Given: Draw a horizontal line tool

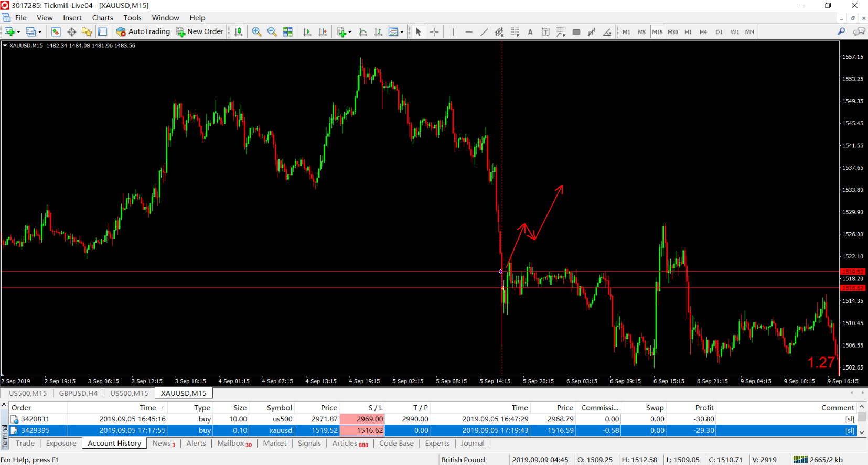Looking at the screenshot, I should [469, 32].
